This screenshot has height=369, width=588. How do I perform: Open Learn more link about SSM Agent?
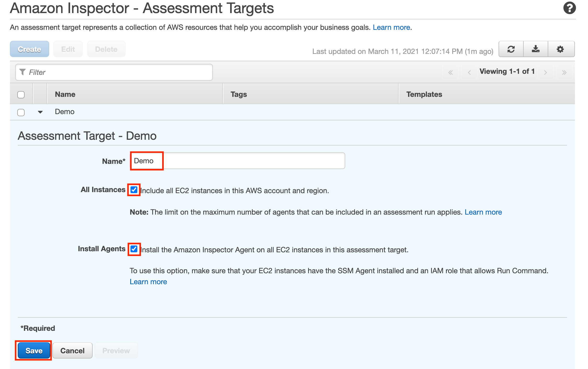tap(148, 282)
